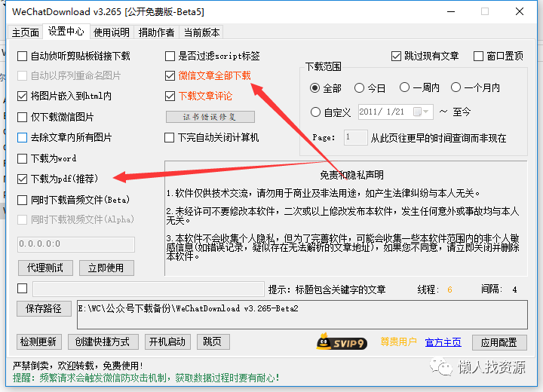Click the 应用配置 button
Screen dimensions: 543x392
[x=499, y=342]
